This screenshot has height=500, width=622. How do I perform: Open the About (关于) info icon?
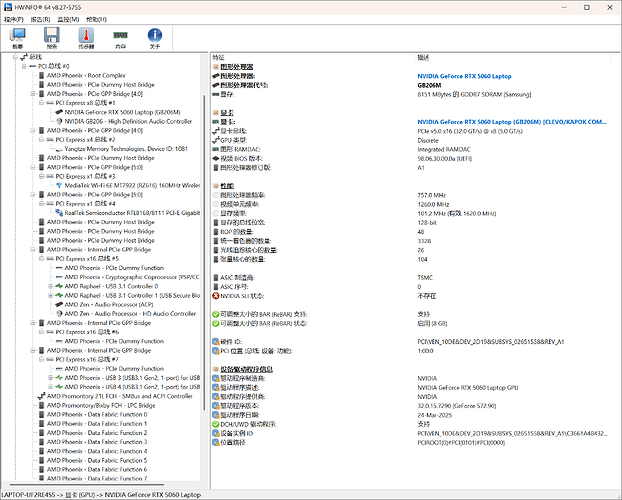click(154, 38)
